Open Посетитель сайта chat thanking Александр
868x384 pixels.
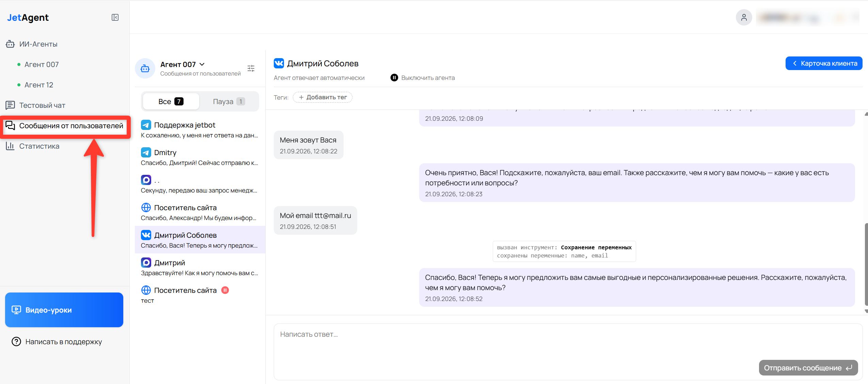coord(200,213)
